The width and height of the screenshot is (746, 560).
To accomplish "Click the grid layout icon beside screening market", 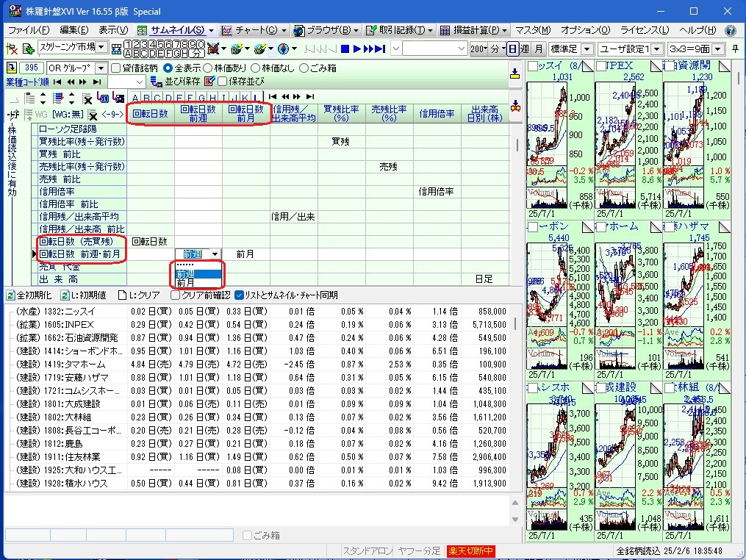I will 116,49.
